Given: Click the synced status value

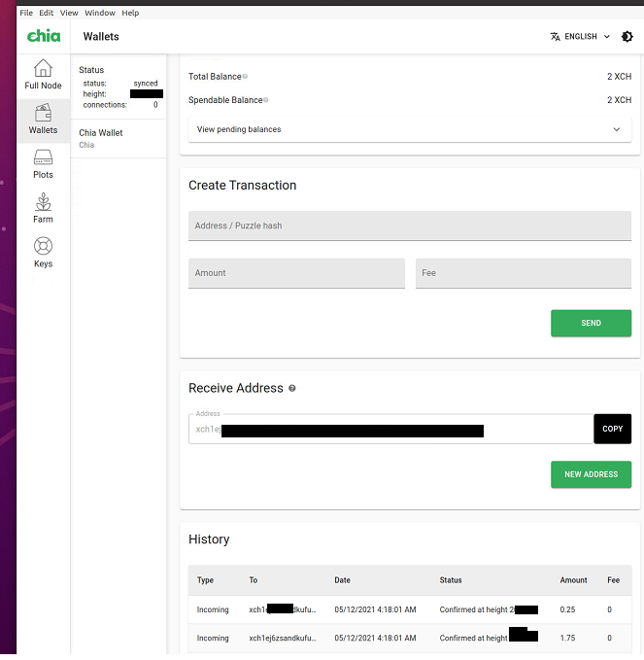Looking at the screenshot, I should pyautogui.click(x=146, y=84).
